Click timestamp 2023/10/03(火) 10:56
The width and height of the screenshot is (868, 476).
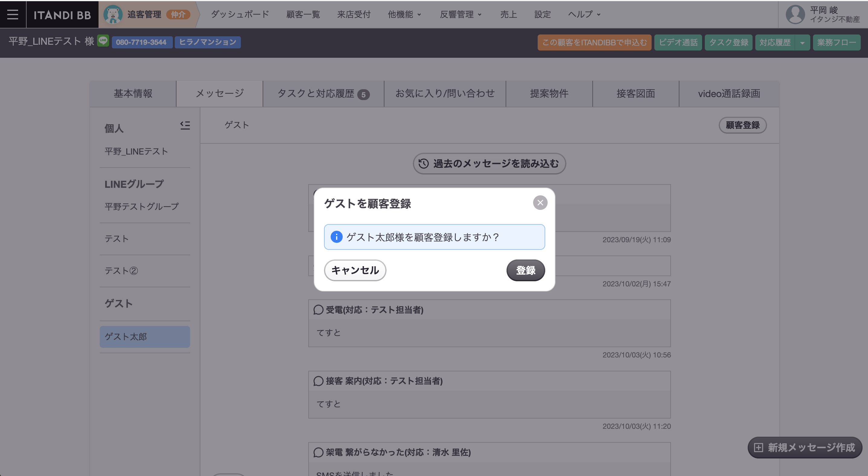tap(636, 355)
